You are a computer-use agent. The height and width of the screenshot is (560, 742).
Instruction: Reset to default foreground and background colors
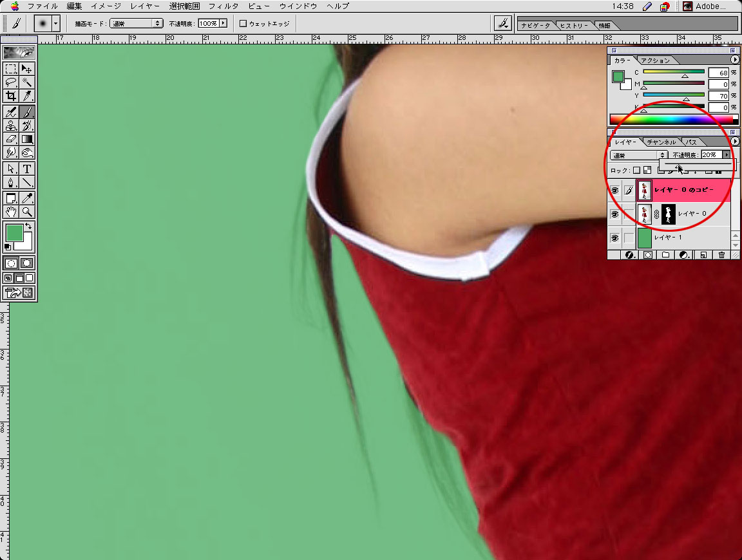point(8,247)
